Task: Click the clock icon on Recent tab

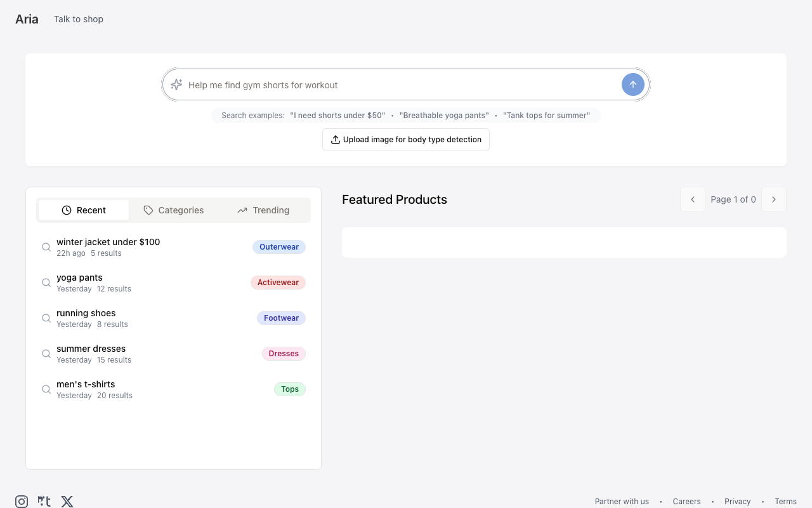Action: pyautogui.click(x=67, y=210)
